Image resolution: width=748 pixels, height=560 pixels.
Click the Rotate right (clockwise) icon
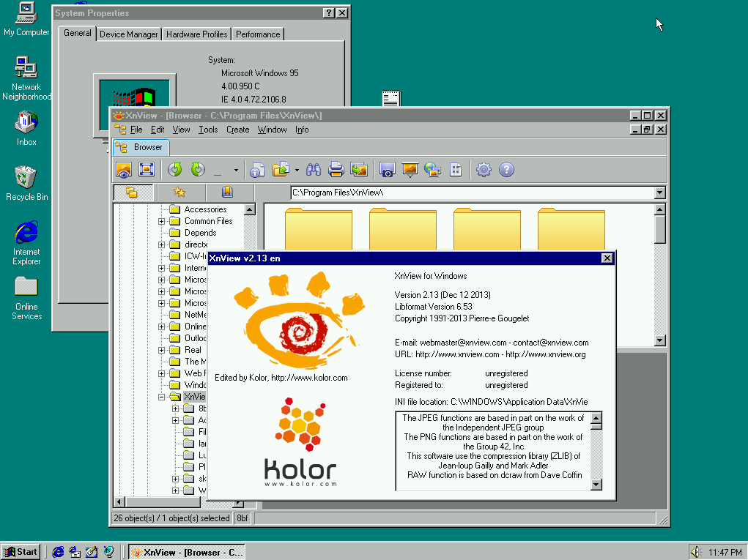198,170
